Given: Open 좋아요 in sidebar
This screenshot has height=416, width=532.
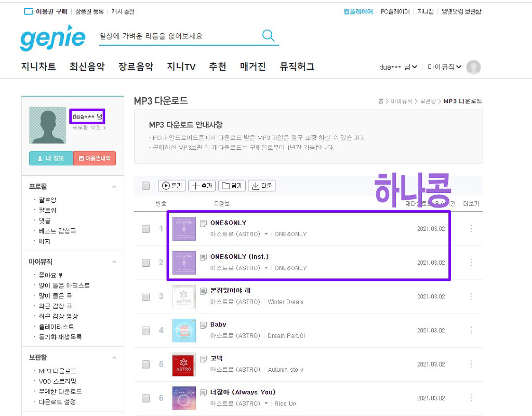Looking at the screenshot, I should 50,275.
